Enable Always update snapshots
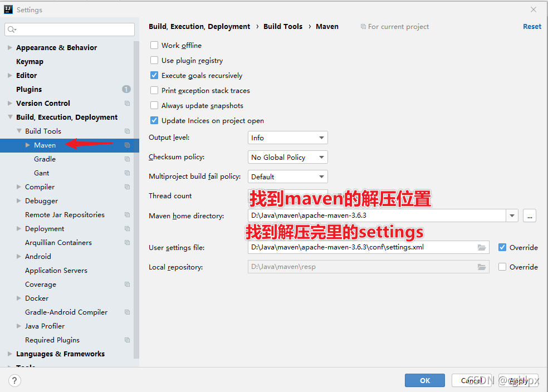 [x=154, y=105]
